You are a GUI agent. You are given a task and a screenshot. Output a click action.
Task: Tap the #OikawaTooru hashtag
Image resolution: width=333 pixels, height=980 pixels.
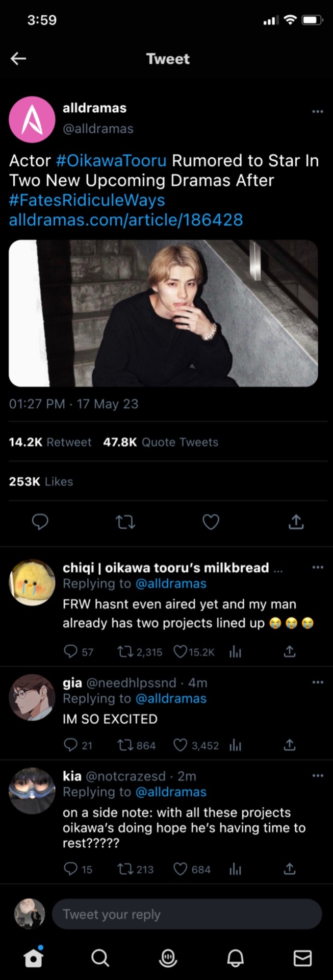[111, 161]
